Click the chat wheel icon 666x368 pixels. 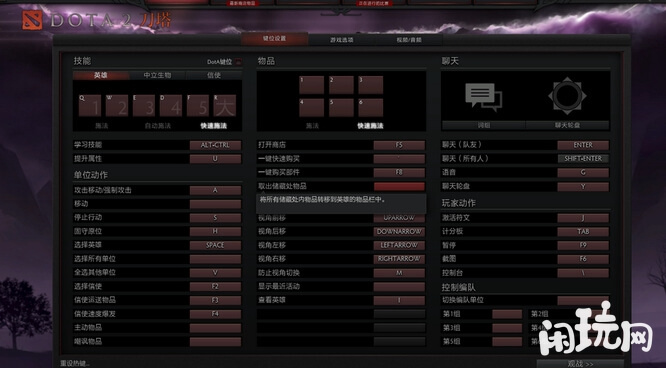[x=567, y=96]
